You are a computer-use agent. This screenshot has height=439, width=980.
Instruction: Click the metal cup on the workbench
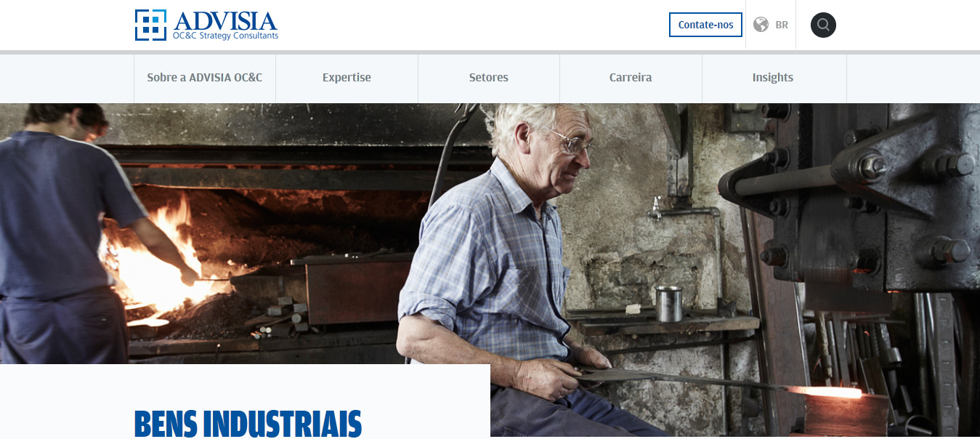[x=669, y=303]
